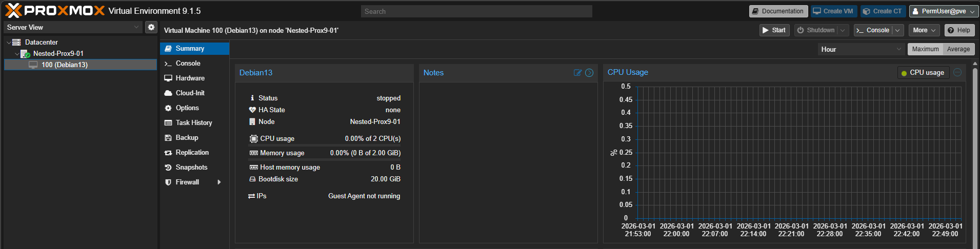Open the PermUser@pve user menu

pyautogui.click(x=944, y=11)
